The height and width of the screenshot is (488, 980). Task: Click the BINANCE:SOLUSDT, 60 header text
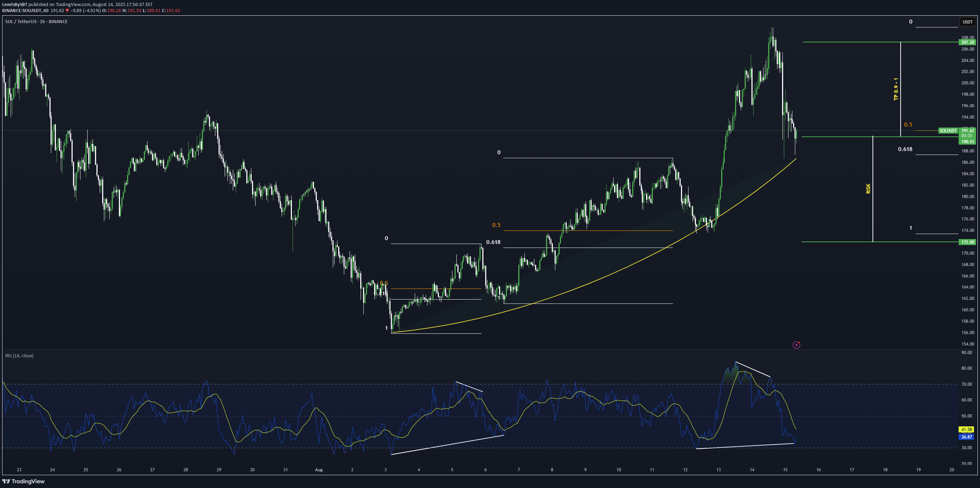click(25, 11)
